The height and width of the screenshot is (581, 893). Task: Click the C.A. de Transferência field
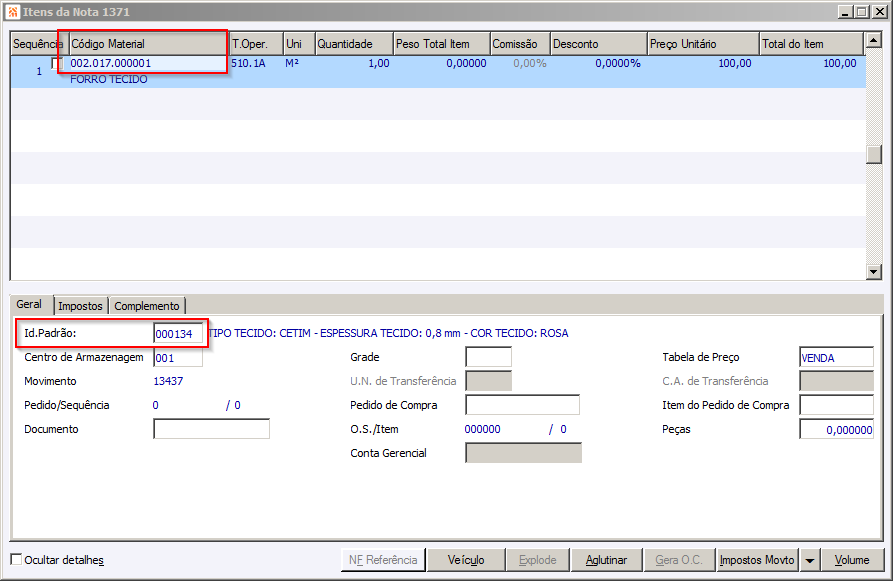836,381
